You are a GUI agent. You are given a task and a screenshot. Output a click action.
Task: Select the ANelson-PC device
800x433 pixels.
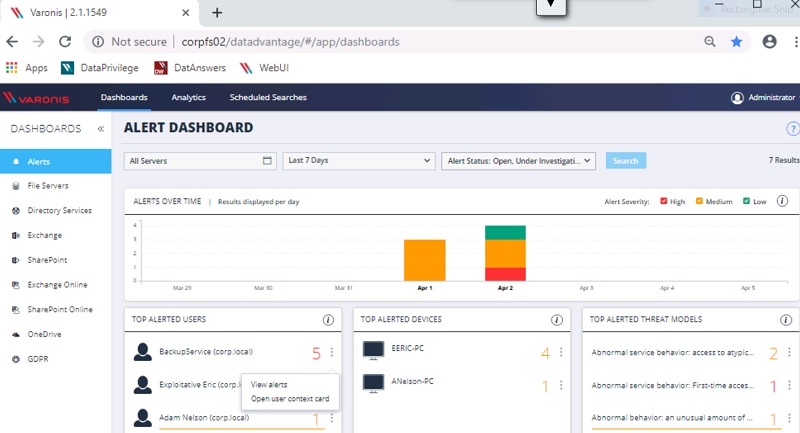click(x=412, y=381)
